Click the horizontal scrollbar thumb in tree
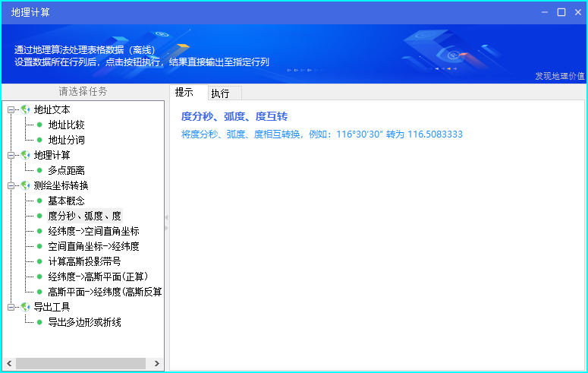588x373 pixels. click(80, 363)
